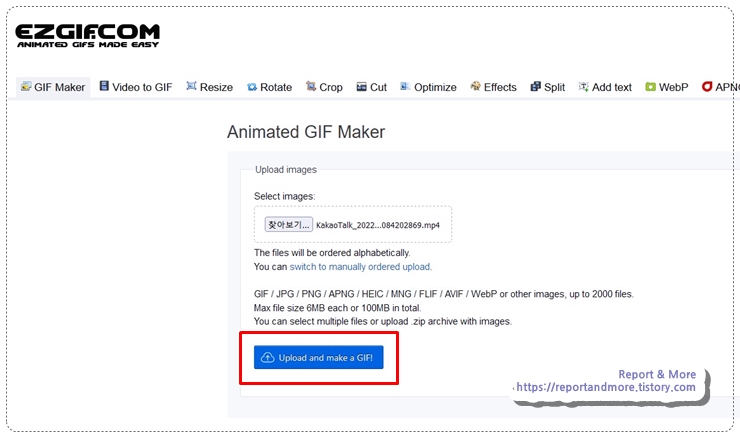Open the WebP tab
This screenshot has height=438, width=740.
tap(666, 87)
